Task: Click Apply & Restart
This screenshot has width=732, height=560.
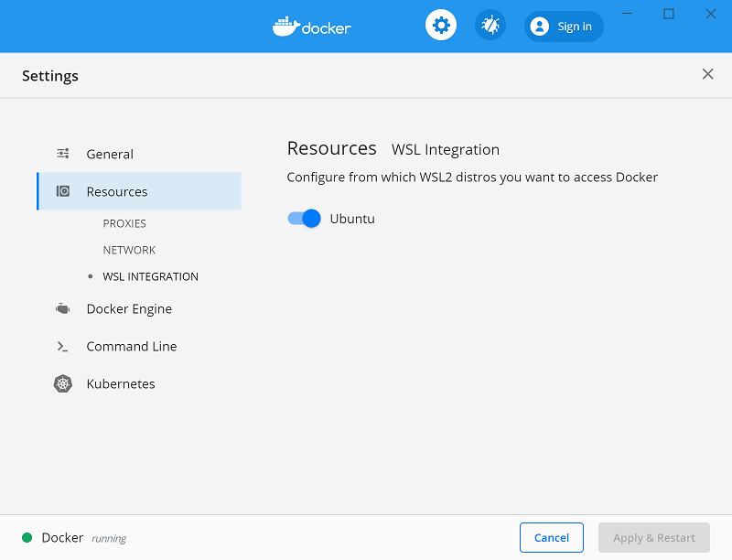Action: coord(654,537)
